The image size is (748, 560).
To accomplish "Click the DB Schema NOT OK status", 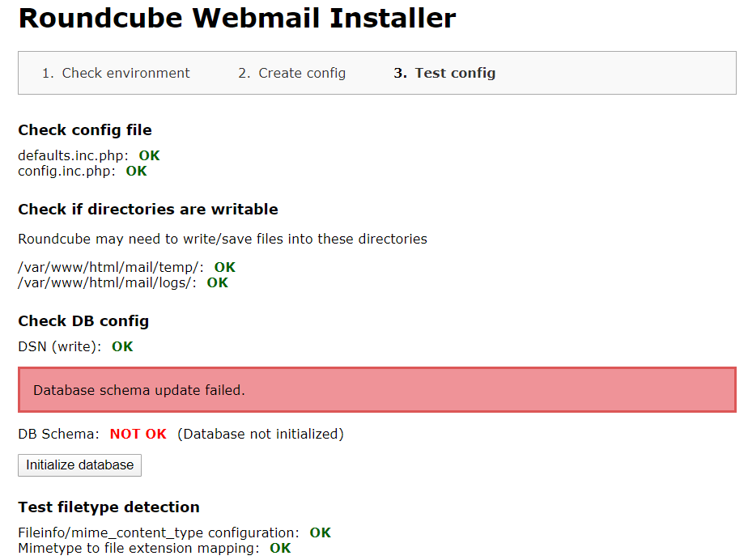I will (138, 434).
